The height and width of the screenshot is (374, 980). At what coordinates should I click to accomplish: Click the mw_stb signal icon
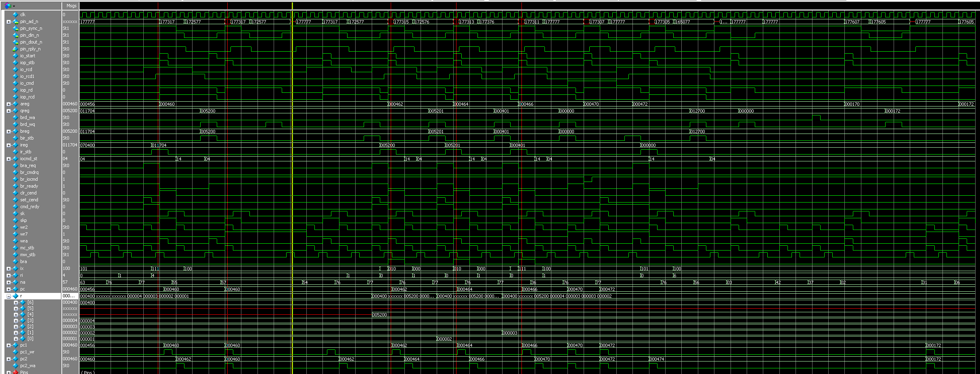(x=15, y=255)
